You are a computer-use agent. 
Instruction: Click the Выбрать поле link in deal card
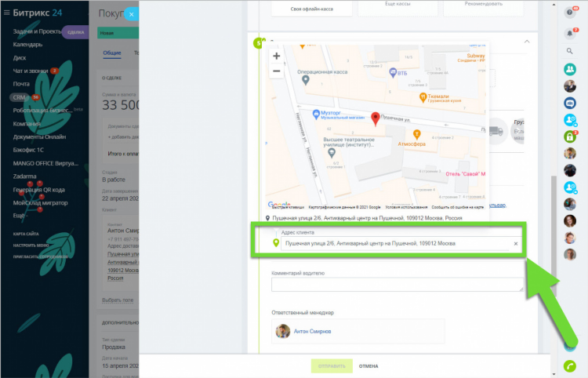click(x=118, y=300)
